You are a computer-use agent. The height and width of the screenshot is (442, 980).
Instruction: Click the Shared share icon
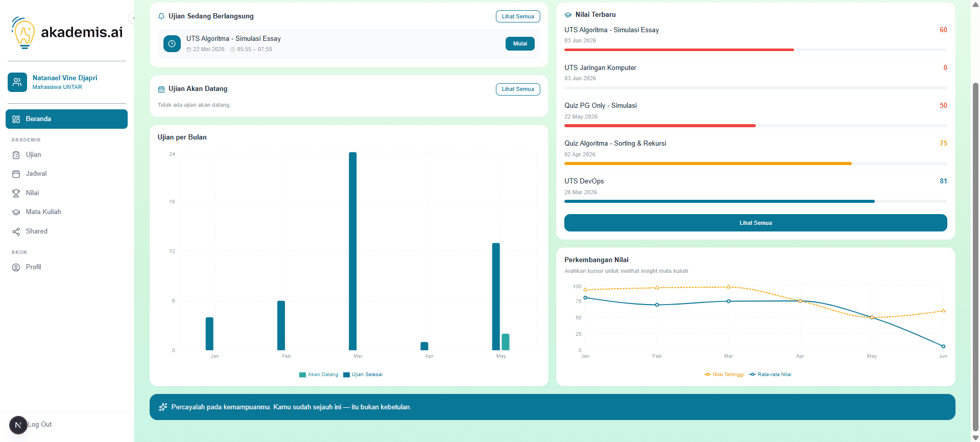point(16,231)
